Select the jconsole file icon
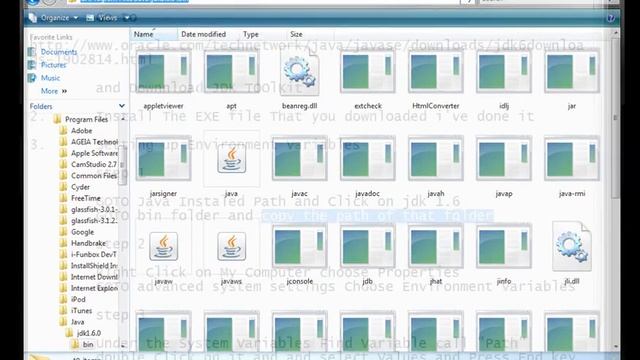640x360 pixels. [300, 247]
